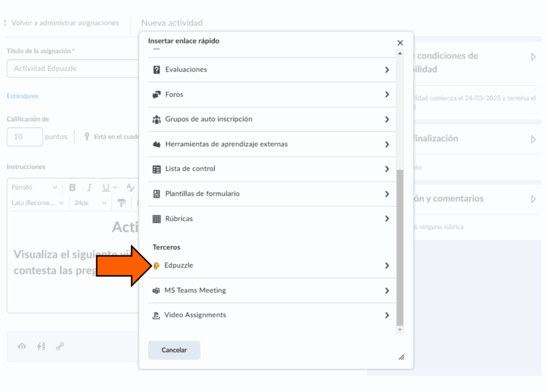Click the Edpuzzle puzzle-piece icon
The image size is (546, 392).
[156, 265]
